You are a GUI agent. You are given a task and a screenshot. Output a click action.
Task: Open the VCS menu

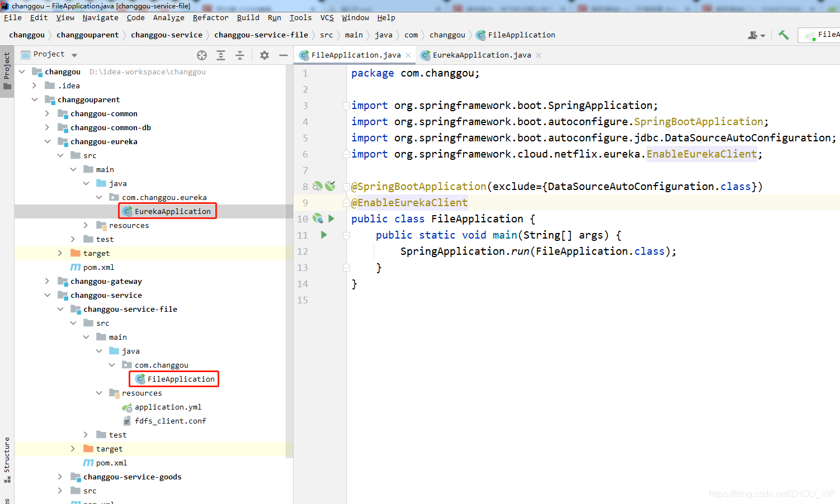click(x=327, y=18)
